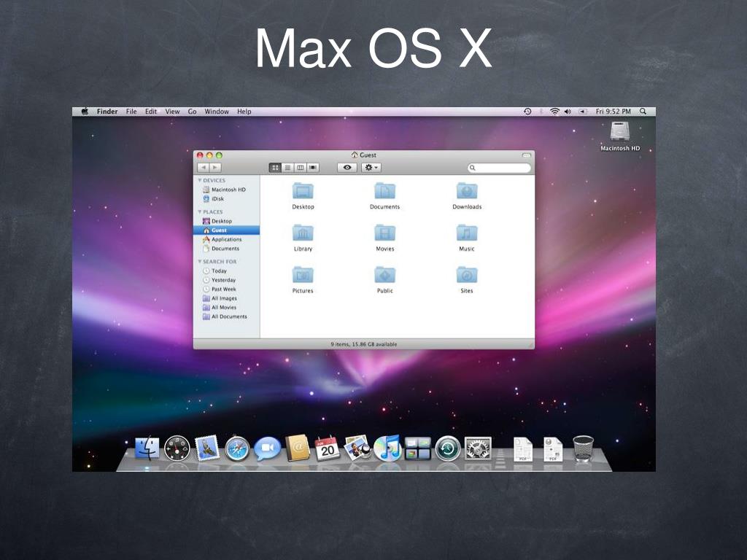Screen dimensions: 747x560
Task: Switch Finder to icon view
Action: (275, 168)
